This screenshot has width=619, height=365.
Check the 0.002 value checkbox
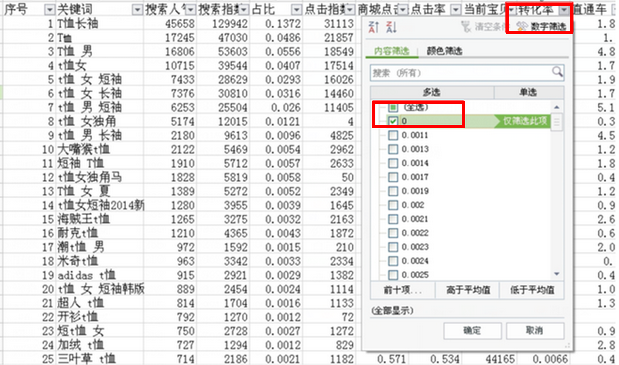tap(393, 205)
